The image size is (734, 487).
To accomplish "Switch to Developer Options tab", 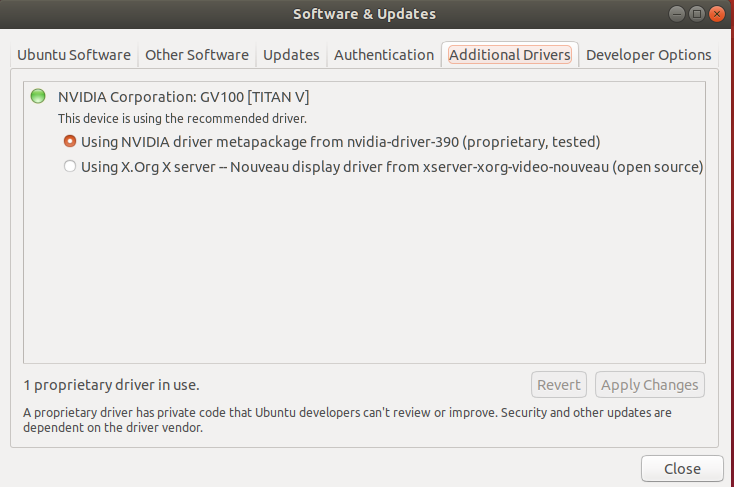I will click(648, 55).
